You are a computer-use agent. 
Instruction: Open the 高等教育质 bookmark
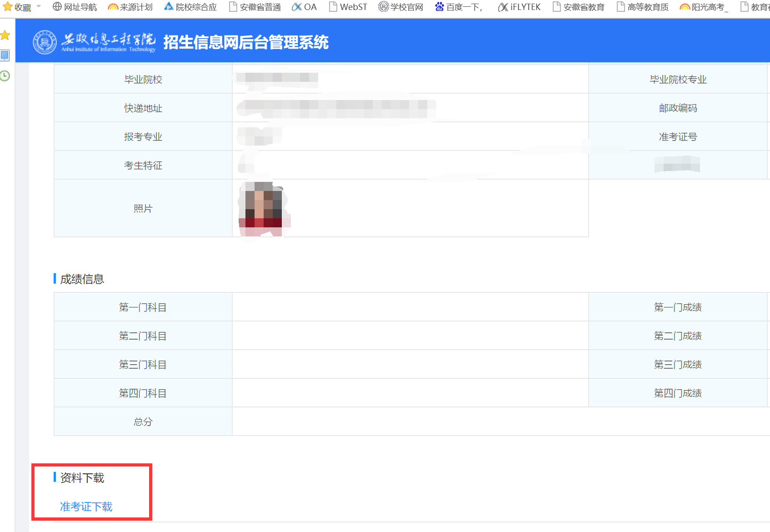click(x=643, y=7)
